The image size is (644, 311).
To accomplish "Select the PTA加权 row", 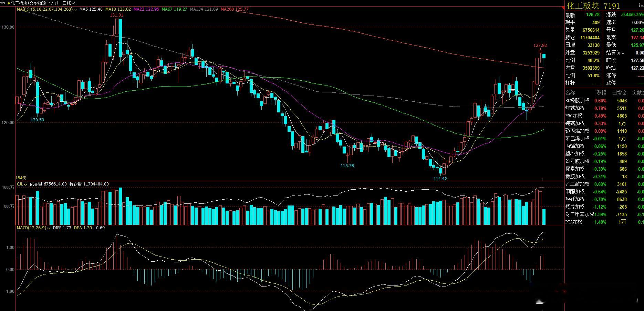I will tap(604, 222).
